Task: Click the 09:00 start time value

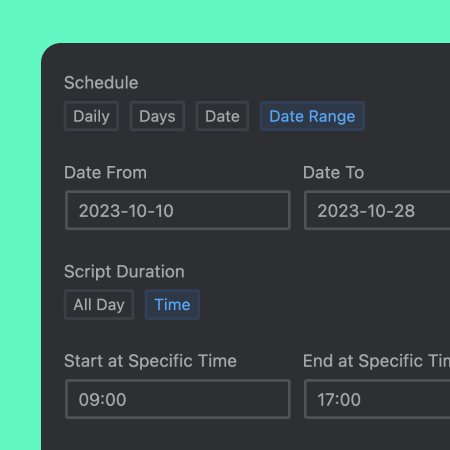Action: [102, 400]
